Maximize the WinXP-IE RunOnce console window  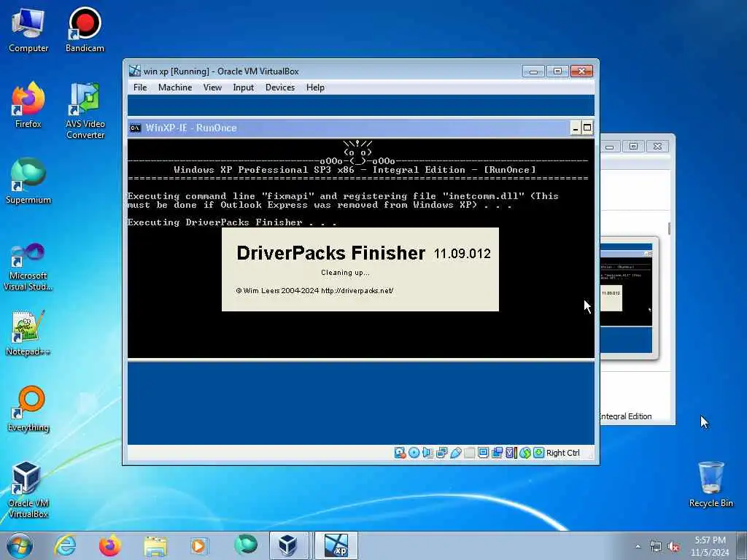[x=587, y=128]
